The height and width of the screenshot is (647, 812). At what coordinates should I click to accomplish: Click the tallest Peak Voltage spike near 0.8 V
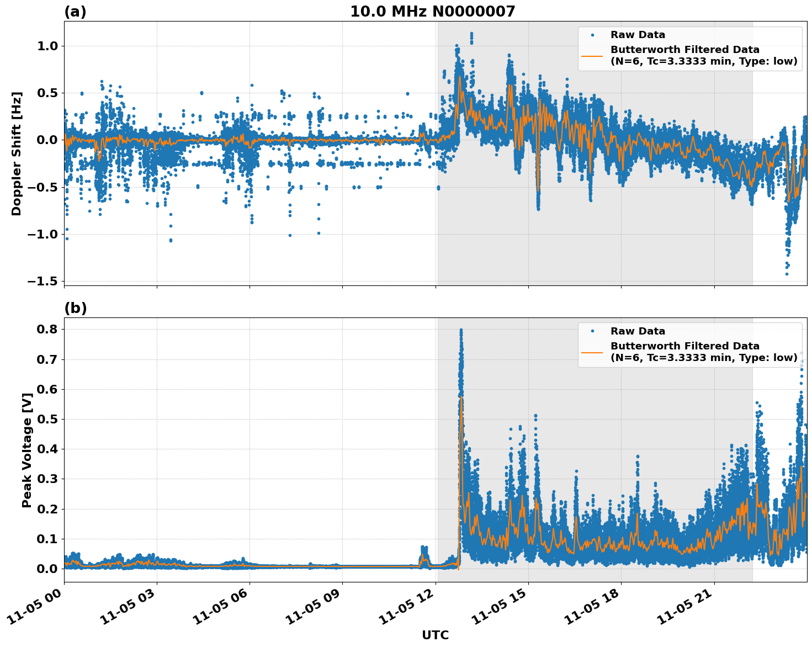[x=461, y=331]
